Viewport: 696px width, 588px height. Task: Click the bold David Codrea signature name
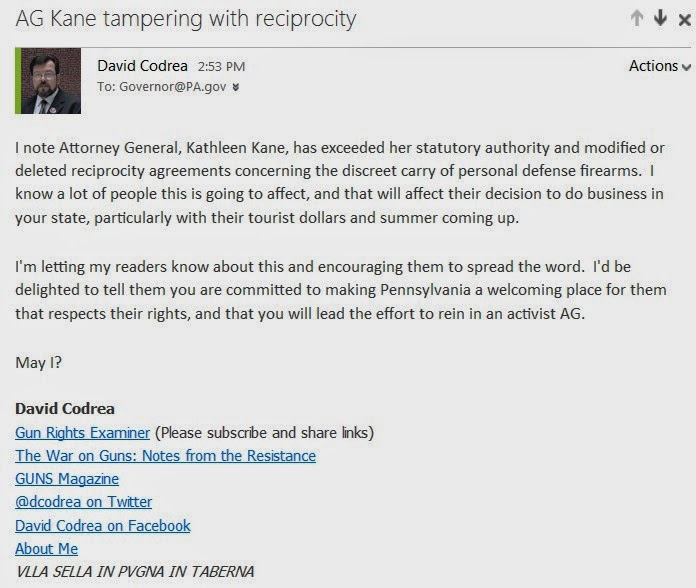(x=65, y=409)
